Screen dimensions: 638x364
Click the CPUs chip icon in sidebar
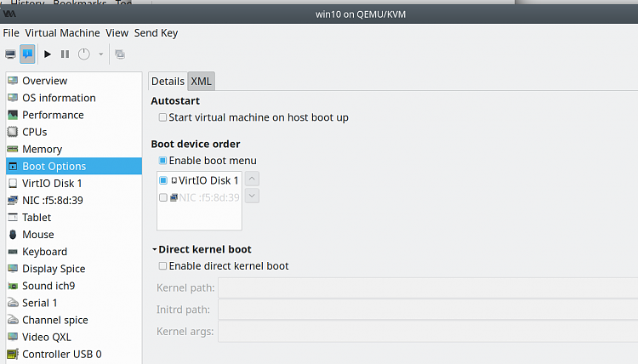pos(13,132)
